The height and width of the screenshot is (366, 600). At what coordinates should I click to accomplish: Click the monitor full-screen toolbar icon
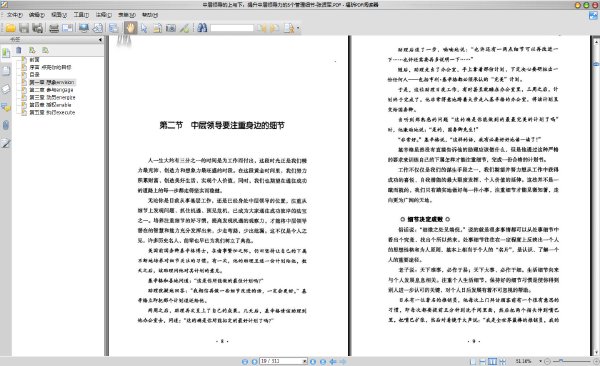pos(84,28)
